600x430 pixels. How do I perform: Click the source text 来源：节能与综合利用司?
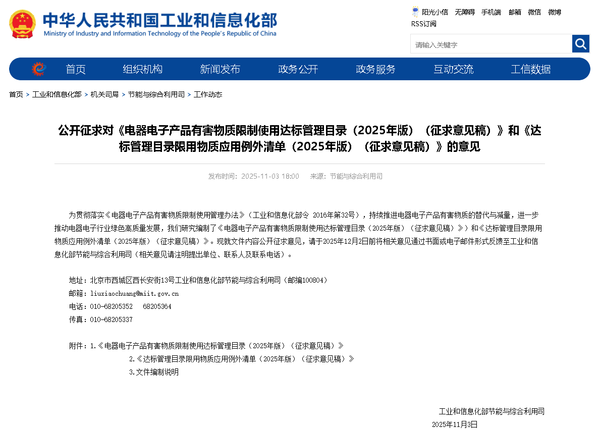(346, 176)
